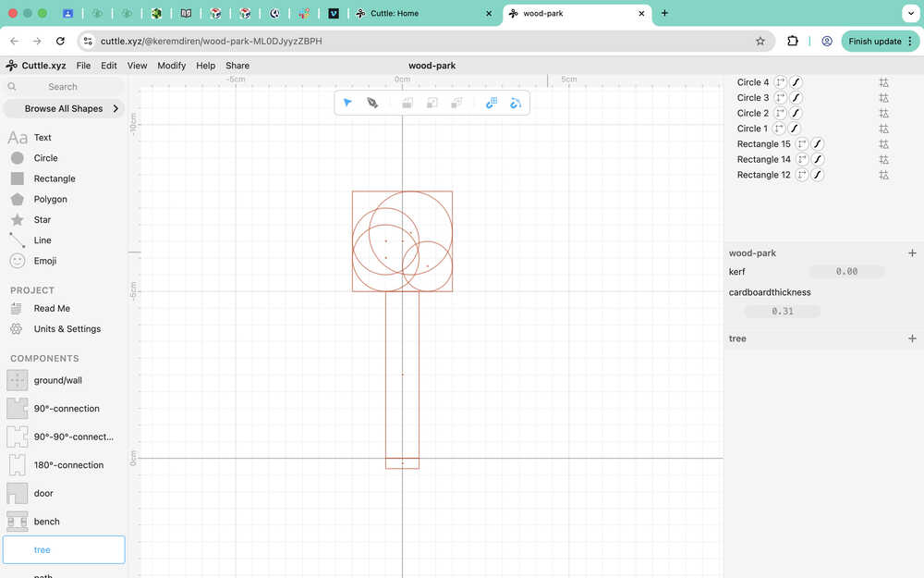
Task: Click the blue snap-to-shapes magnet icon
Action: point(516,103)
